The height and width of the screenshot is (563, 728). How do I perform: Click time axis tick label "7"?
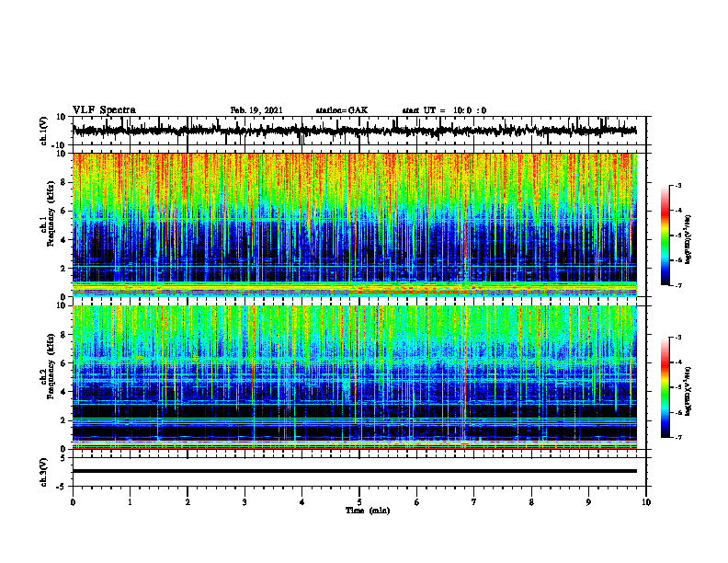coord(474,502)
